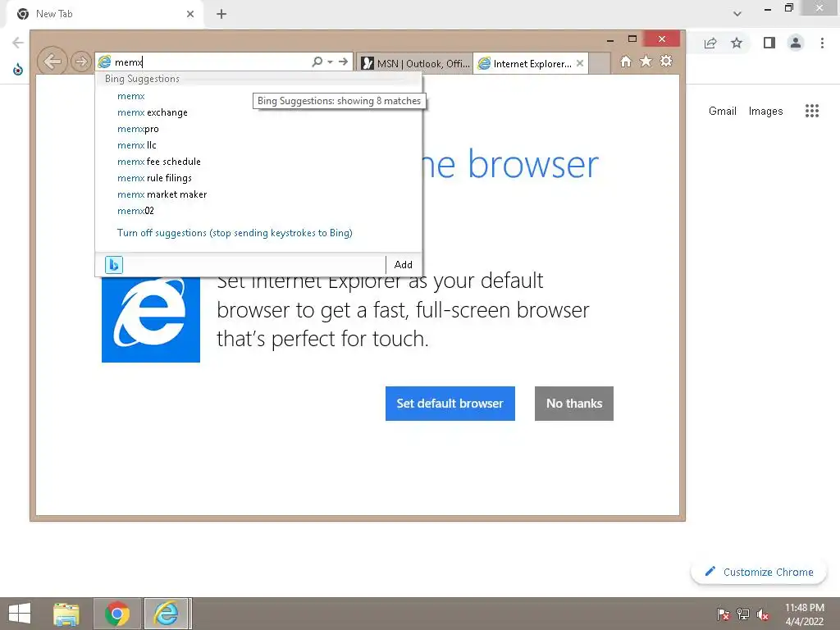Click Internet Explorer forward arrow button
Screen dimensions: 840x630
[x=81, y=62]
